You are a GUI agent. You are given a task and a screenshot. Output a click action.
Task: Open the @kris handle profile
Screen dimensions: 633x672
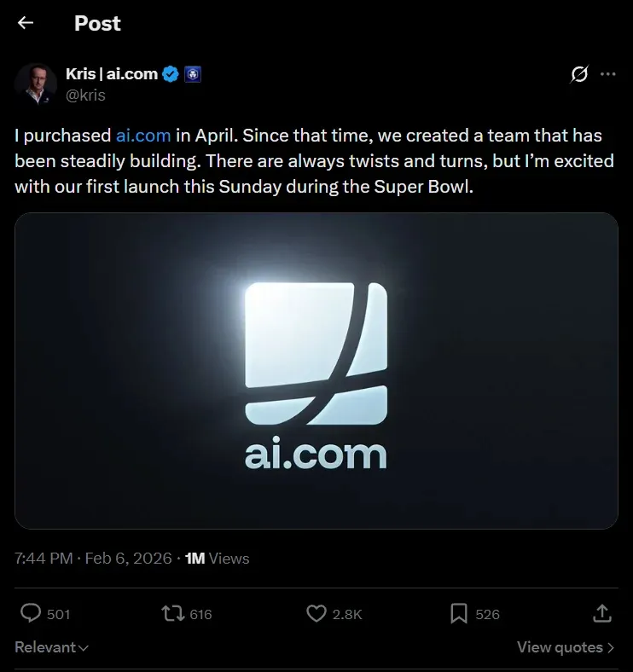pos(85,95)
